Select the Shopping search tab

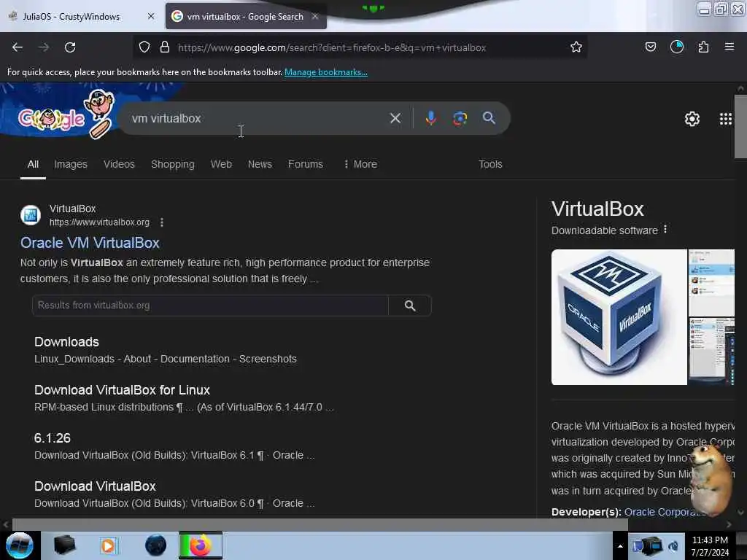(x=172, y=164)
